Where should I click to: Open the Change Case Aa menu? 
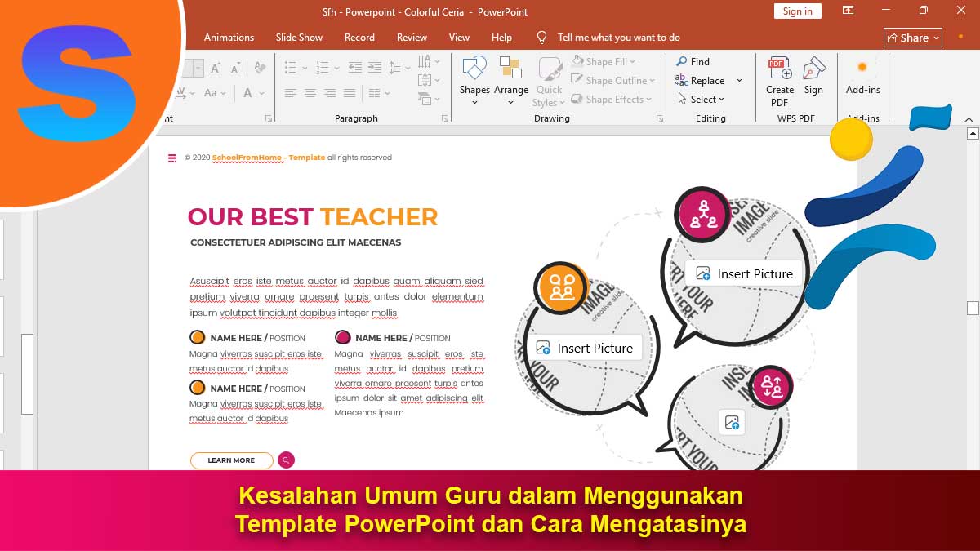tap(214, 93)
